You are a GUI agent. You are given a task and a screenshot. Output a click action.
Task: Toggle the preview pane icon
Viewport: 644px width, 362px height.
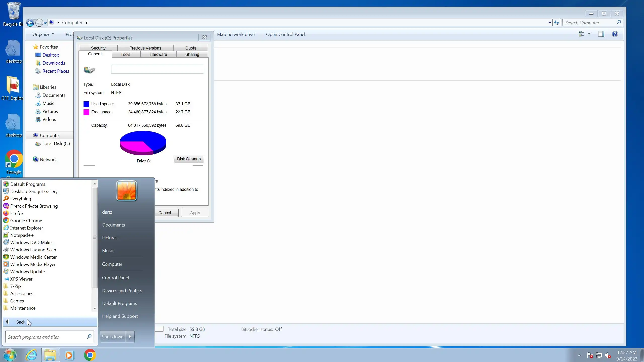coord(601,34)
